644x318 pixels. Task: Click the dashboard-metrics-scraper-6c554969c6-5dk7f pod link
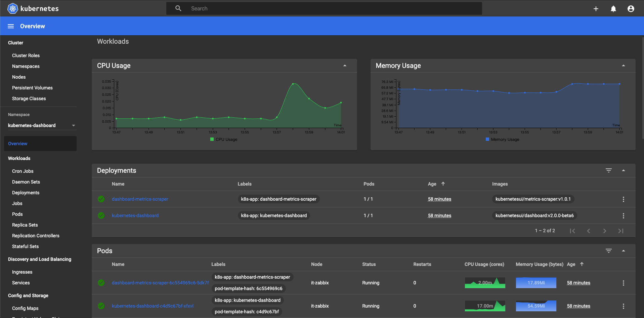[160, 283]
